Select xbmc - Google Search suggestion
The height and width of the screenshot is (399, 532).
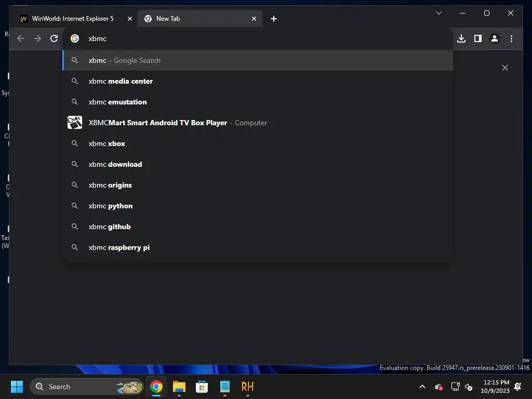click(258, 60)
